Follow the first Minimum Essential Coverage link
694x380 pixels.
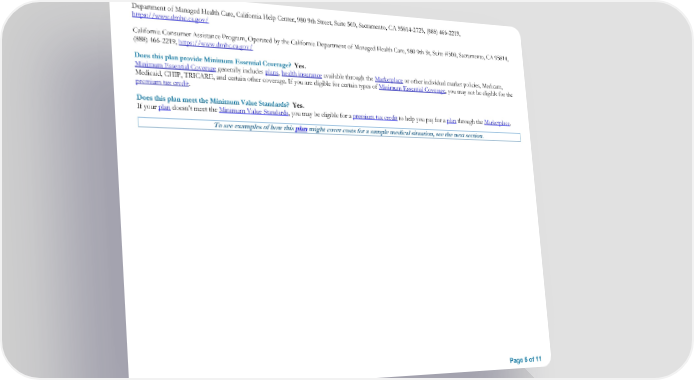pyautogui.click(x=175, y=66)
